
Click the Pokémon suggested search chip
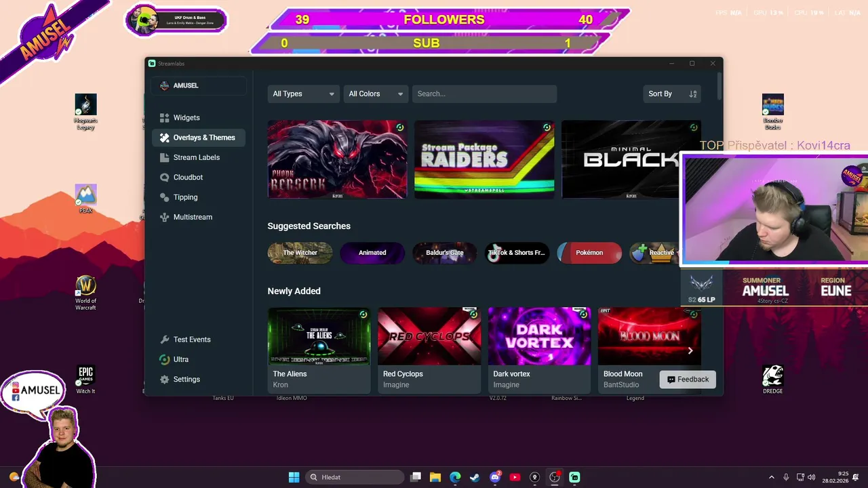click(589, 253)
